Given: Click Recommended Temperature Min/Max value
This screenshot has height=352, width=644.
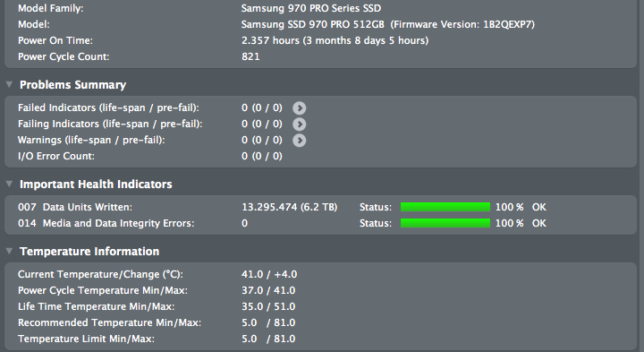Looking at the screenshot, I should [268, 322].
